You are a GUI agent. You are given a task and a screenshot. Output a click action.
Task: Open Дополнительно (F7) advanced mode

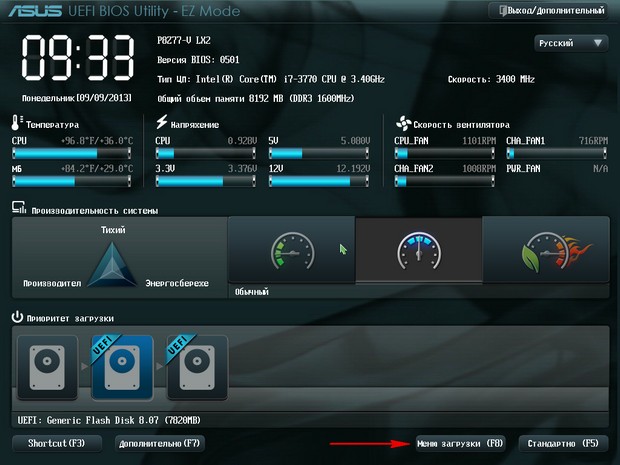[x=160, y=443]
